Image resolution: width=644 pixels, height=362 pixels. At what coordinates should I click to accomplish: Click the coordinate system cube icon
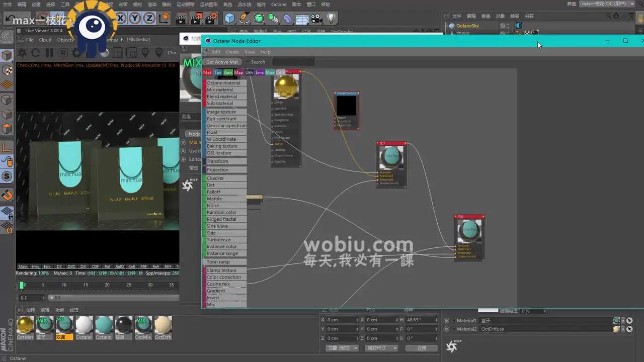click(x=164, y=19)
